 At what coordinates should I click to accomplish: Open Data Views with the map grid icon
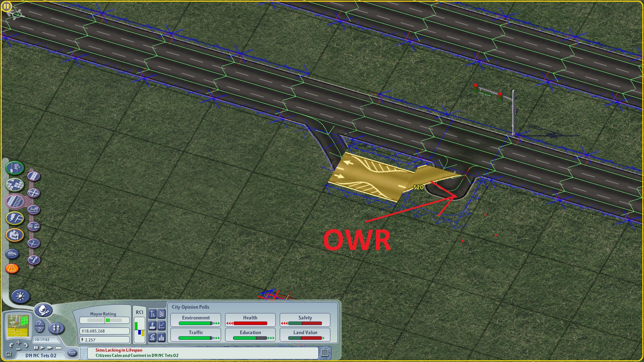[x=162, y=314]
